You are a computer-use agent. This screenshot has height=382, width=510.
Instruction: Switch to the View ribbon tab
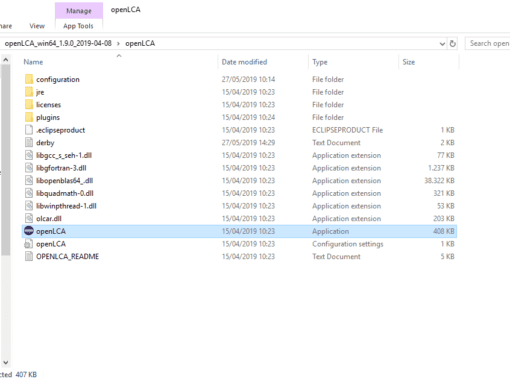[37, 26]
